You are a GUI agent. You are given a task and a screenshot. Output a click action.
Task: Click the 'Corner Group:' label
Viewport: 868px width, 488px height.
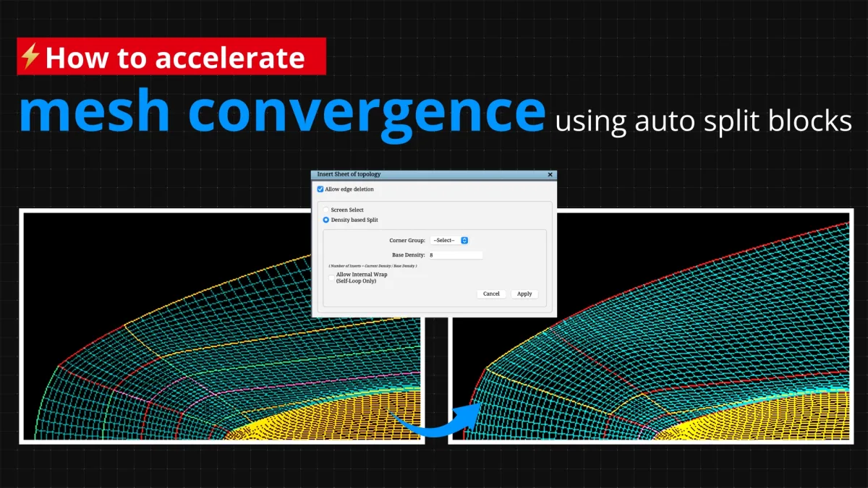pos(407,240)
